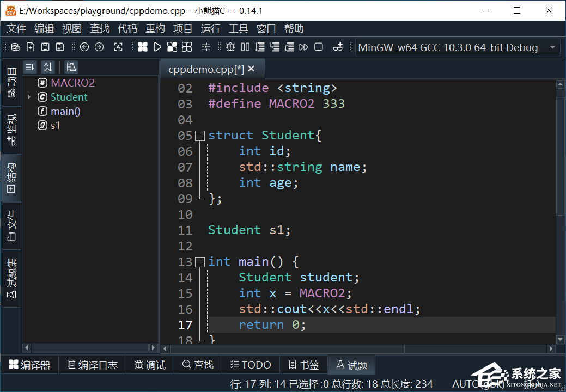
Task: Click the pause (interrupt) debugging icon
Action: point(245,47)
